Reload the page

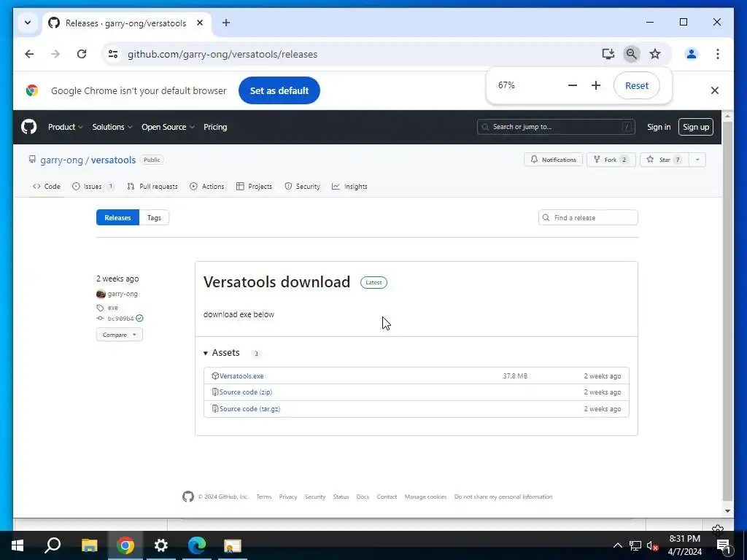82,54
